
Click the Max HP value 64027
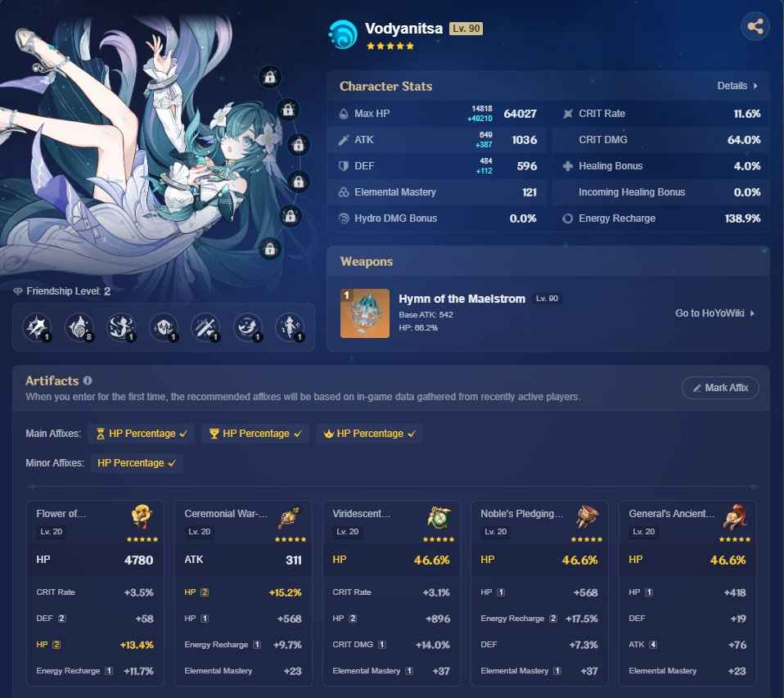(x=520, y=114)
